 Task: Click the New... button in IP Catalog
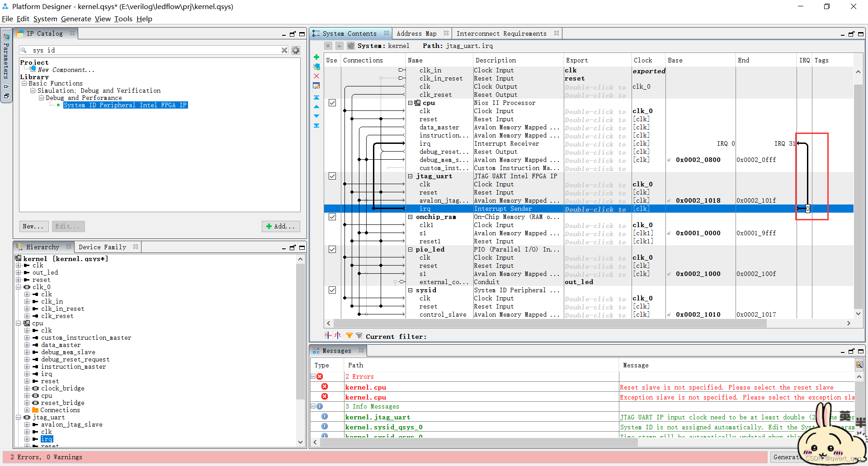33,226
